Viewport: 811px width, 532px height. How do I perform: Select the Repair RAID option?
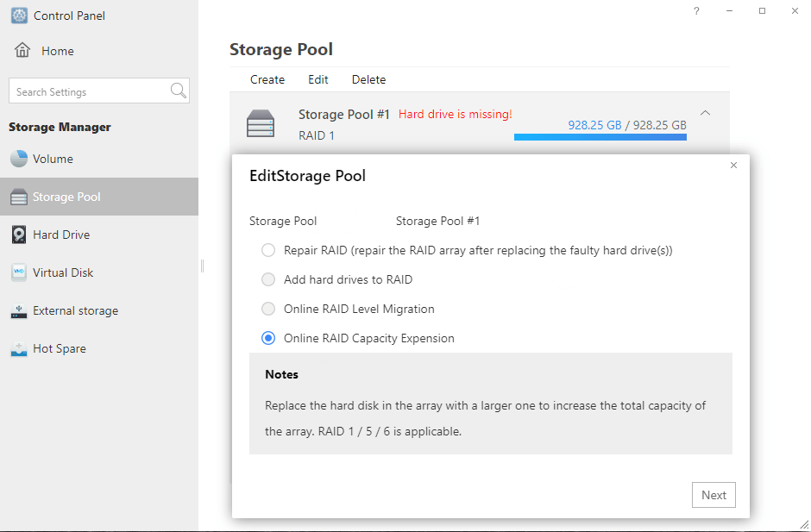pyautogui.click(x=267, y=250)
